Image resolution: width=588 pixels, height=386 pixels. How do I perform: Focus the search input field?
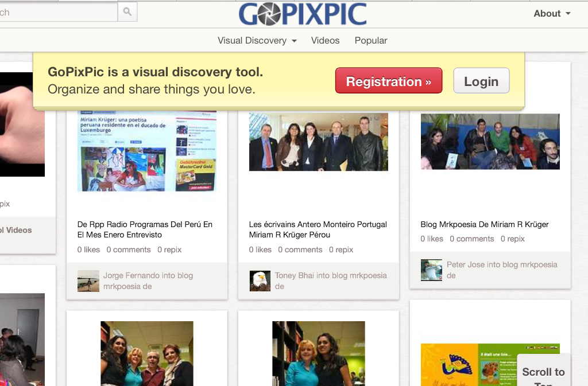[59, 12]
